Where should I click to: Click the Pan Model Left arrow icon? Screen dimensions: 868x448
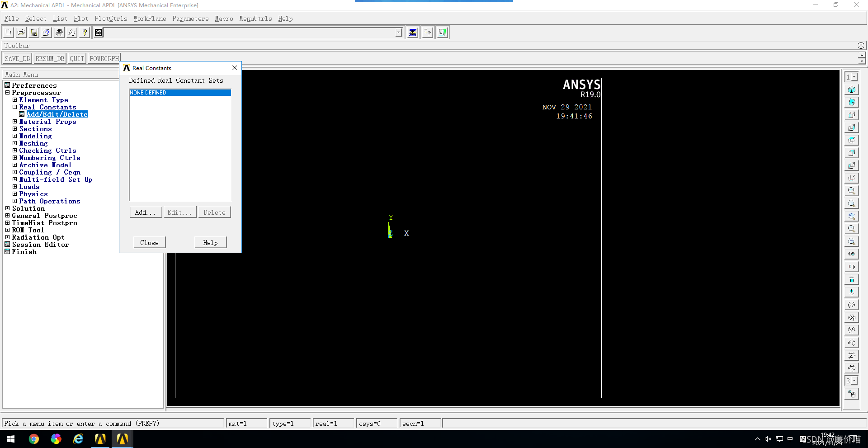852,254
